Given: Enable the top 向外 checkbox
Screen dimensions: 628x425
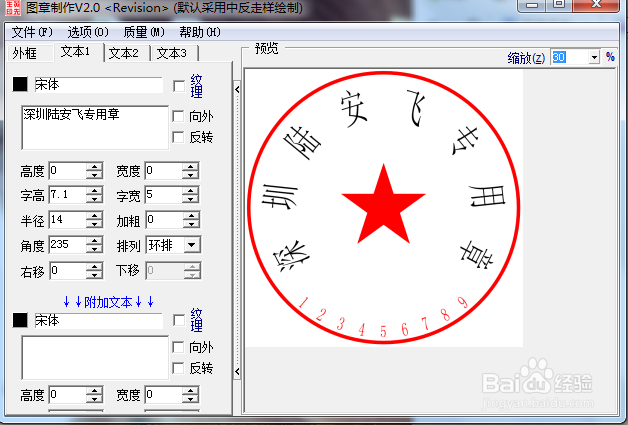Looking at the screenshot, I should coord(178,116).
